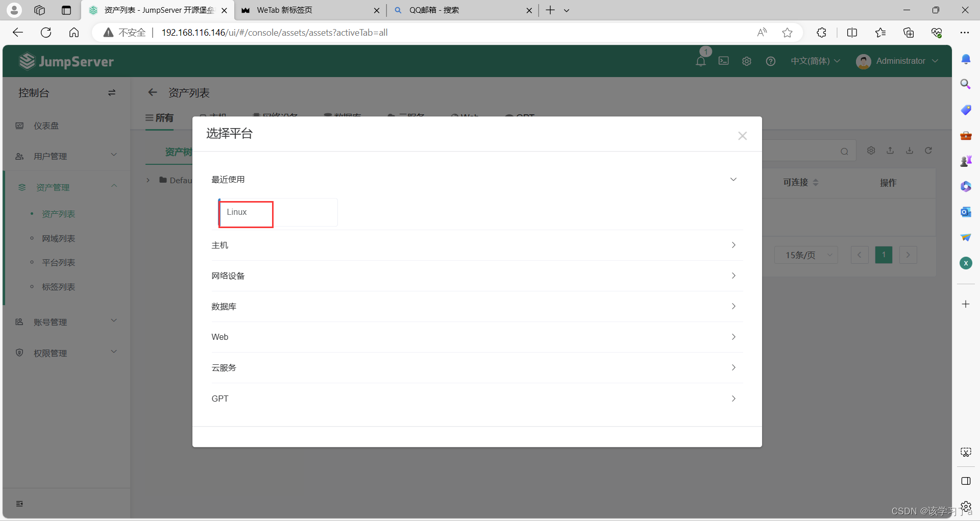
Task: Click the read aloud icon in address bar
Action: (x=762, y=33)
